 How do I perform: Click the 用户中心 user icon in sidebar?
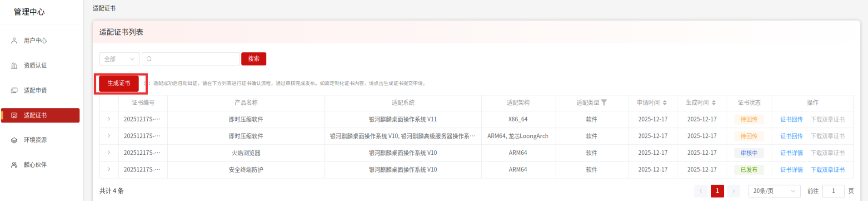pyautogui.click(x=14, y=40)
